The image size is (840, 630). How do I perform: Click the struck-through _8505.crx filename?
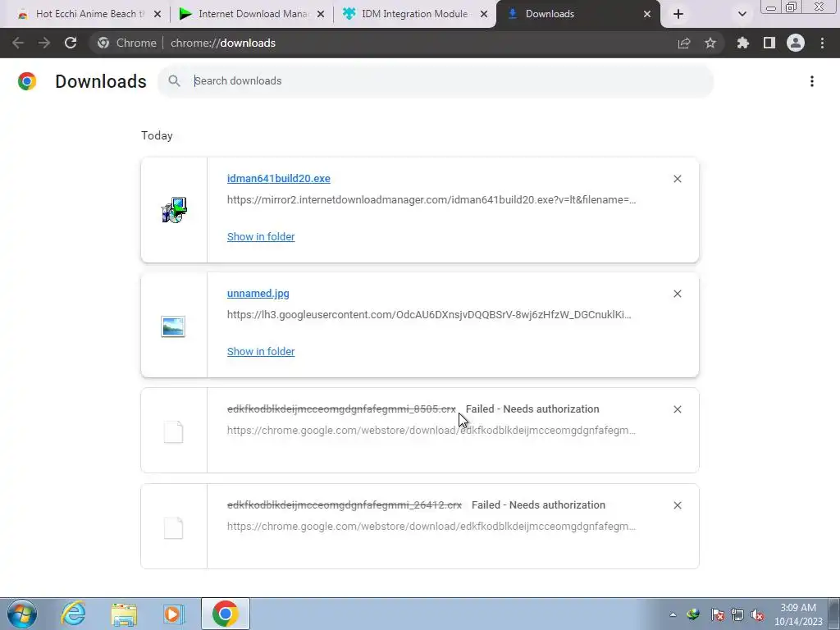pos(341,409)
